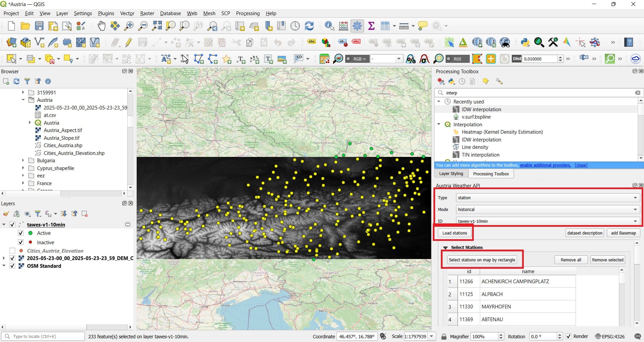644x342 pixels.
Task: Click the Remove all button
Action: pos(571,260)
